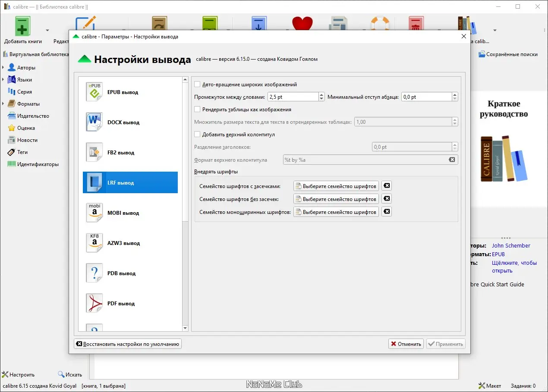Viewport: 548px width, 392px height.
Task: Click the Fetch news newspaper icon
Action: 338,23
